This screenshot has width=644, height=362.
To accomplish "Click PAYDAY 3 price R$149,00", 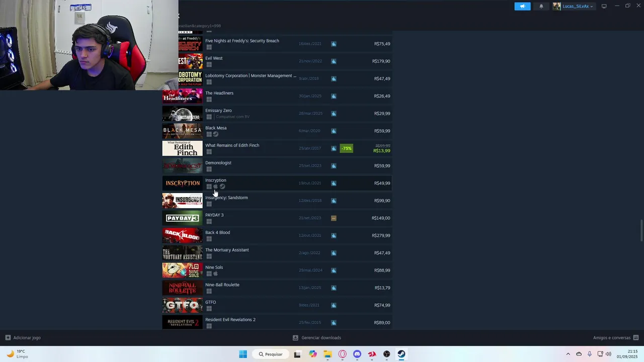I will [x=381, y=218].
